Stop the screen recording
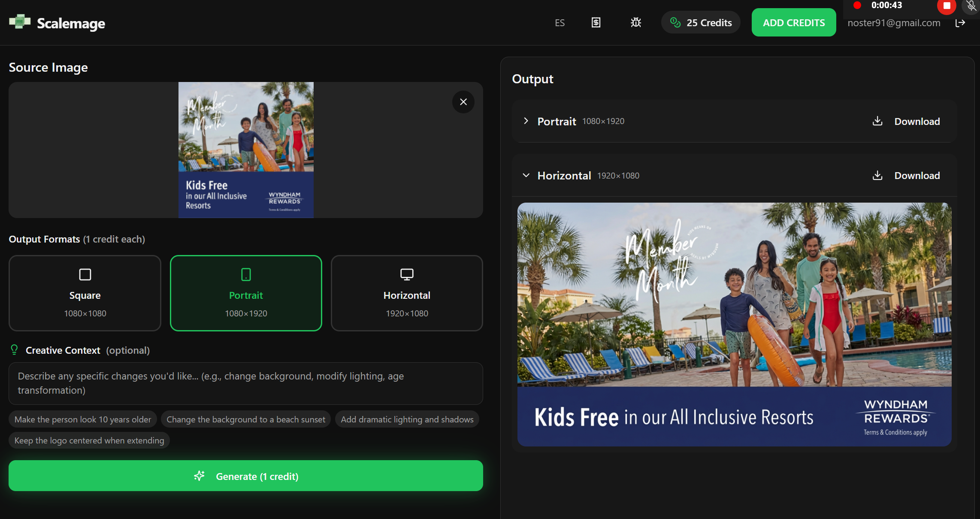Viewport: 980px width, 519px height. coord(946,6)
